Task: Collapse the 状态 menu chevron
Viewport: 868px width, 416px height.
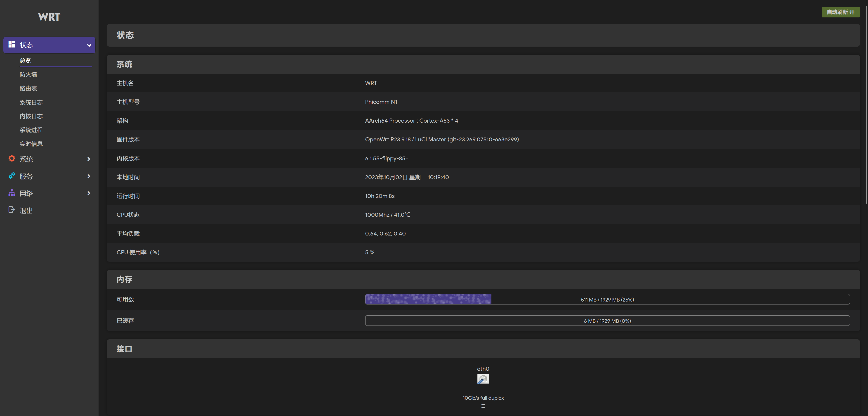Action: 89,45
